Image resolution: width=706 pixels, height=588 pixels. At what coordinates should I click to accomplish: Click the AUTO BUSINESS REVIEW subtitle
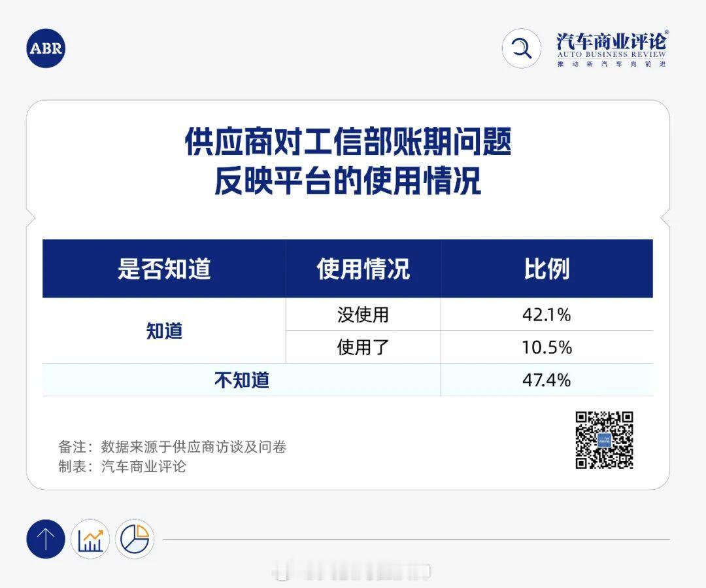pos(611,54)
